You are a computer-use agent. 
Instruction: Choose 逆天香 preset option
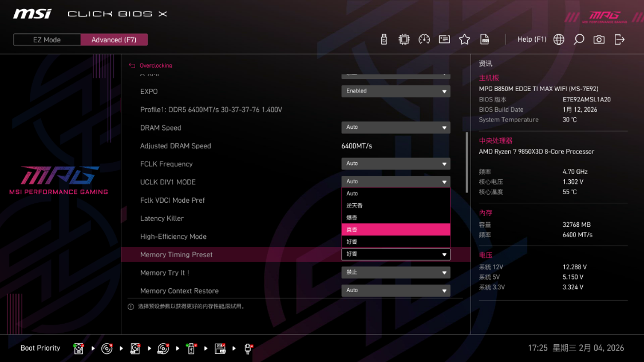point(396,206)
